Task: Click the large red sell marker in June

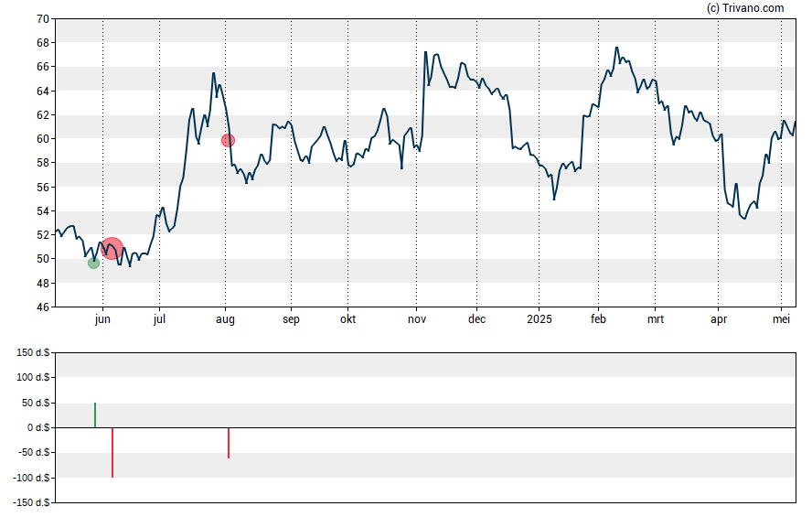Action: (112, 248)
